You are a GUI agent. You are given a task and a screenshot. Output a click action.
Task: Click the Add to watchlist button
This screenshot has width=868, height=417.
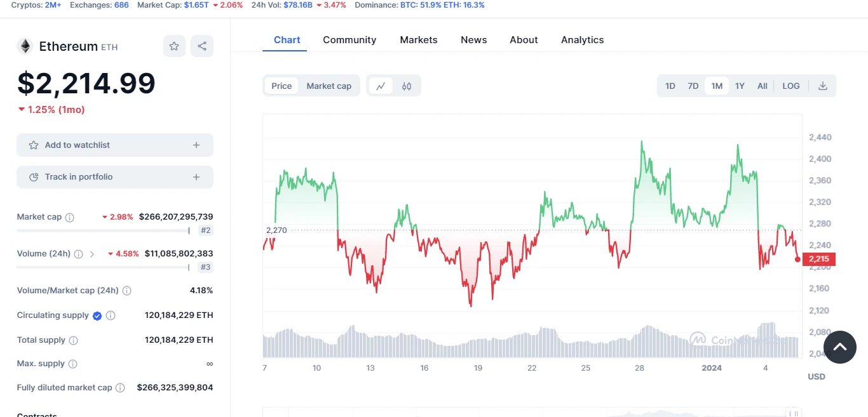click(x=115, y=145)
